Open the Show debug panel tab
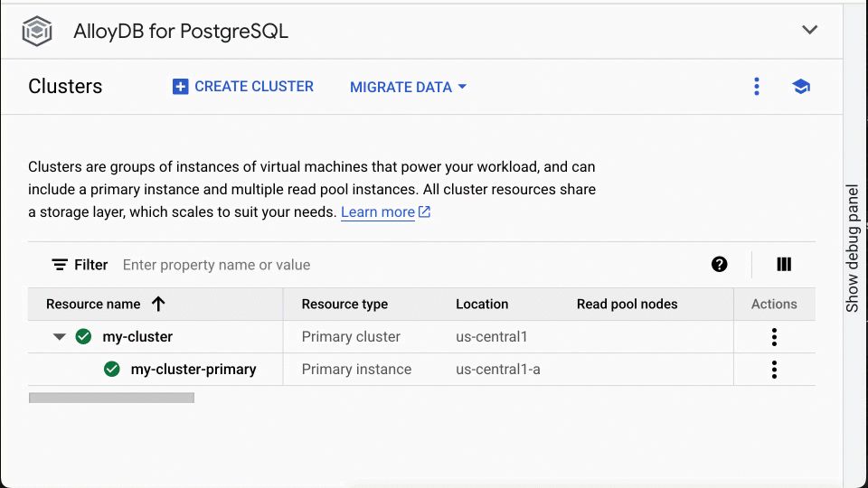This screenshot has height=488, width=868. click(x=853, y=248)
